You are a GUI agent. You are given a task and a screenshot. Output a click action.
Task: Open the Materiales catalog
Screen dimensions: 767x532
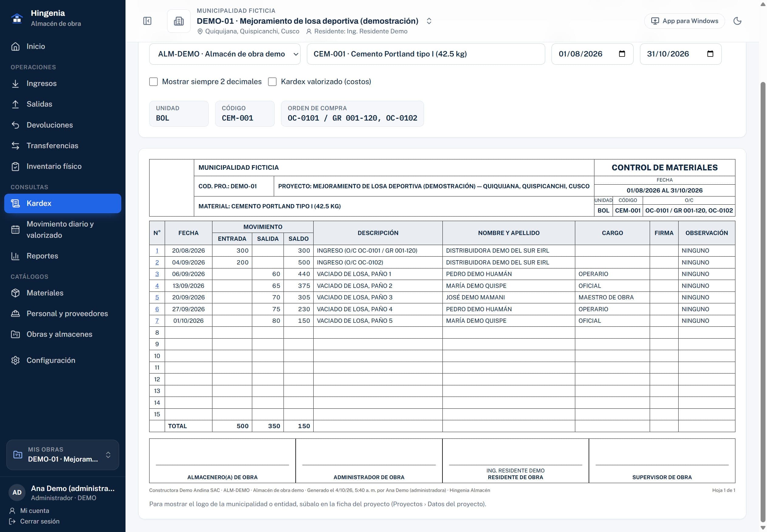coord(63,293)
